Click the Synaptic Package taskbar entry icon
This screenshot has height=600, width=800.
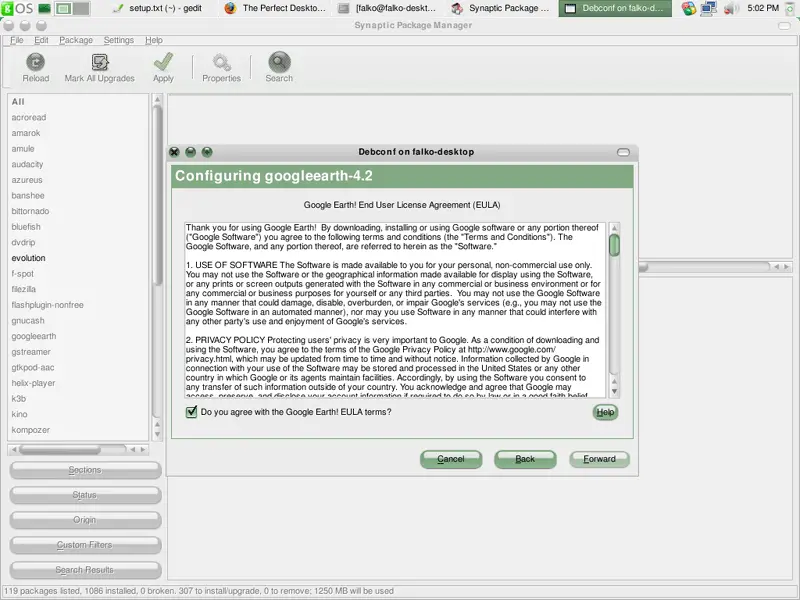tap(457, 8)
